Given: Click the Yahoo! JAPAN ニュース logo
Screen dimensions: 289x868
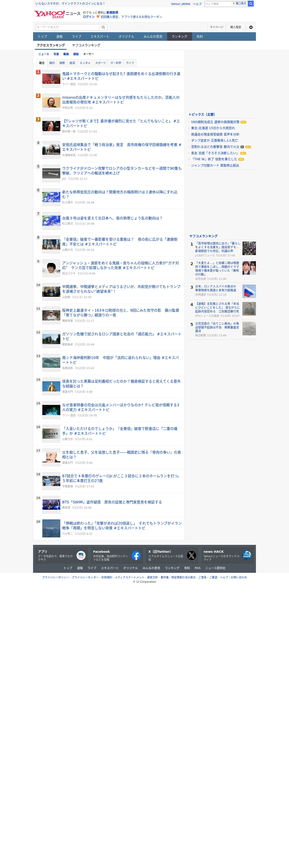Looking at the screenshot, I should 57,14.
